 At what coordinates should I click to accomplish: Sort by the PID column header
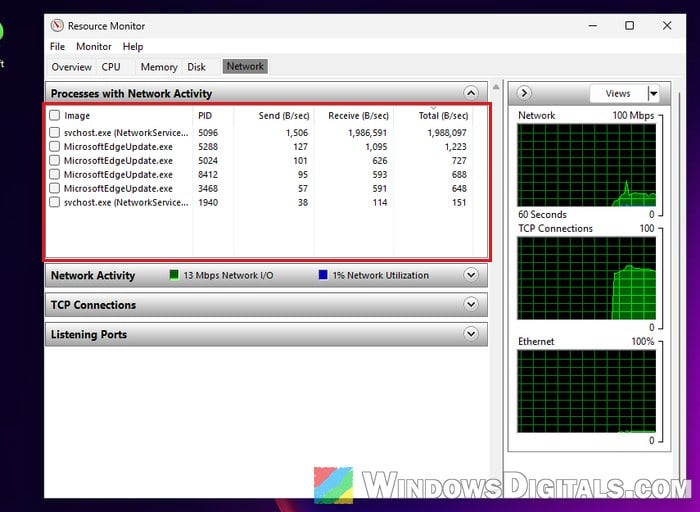[x=205, y=116]
